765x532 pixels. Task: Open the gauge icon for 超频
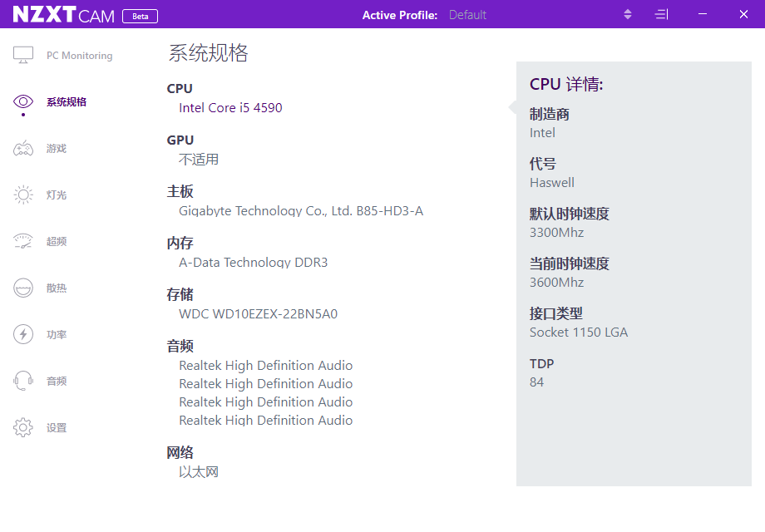[x=23, y=241]
